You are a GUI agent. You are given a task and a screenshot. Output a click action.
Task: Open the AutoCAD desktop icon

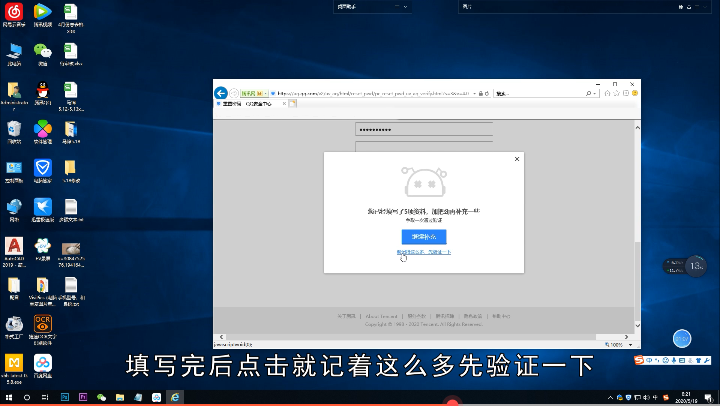click(14, 246)
